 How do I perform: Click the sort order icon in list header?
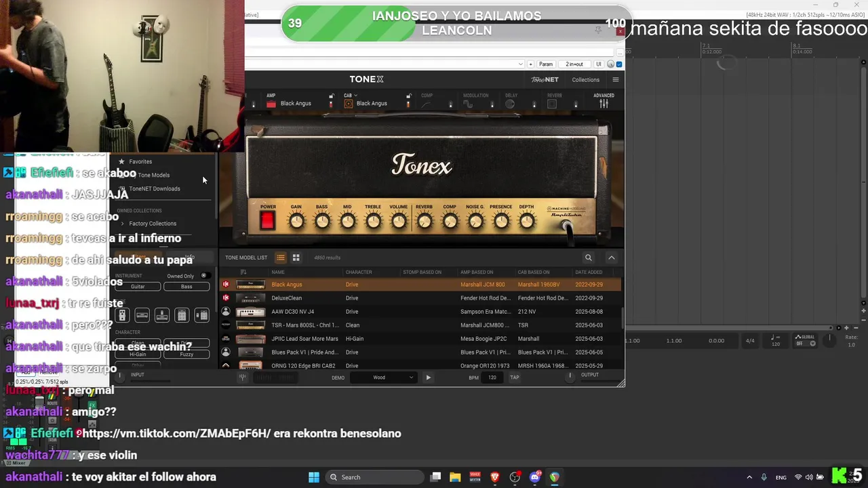coord(243,272)
